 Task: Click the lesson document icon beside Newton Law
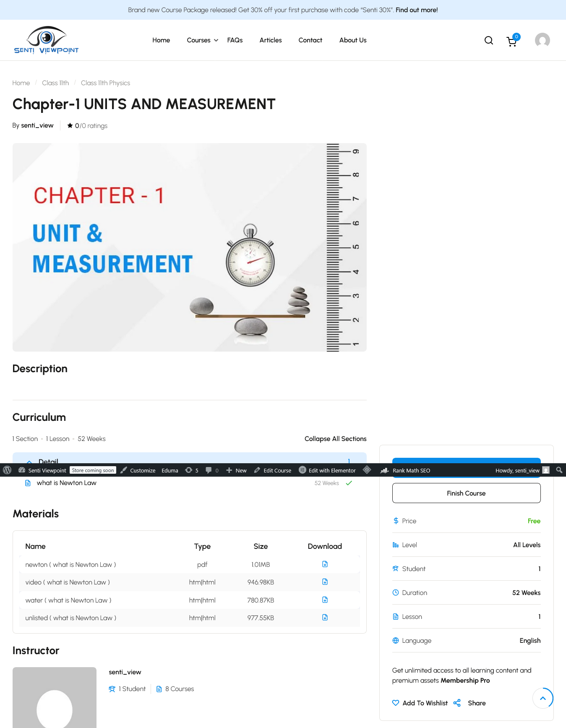(28, 483)
